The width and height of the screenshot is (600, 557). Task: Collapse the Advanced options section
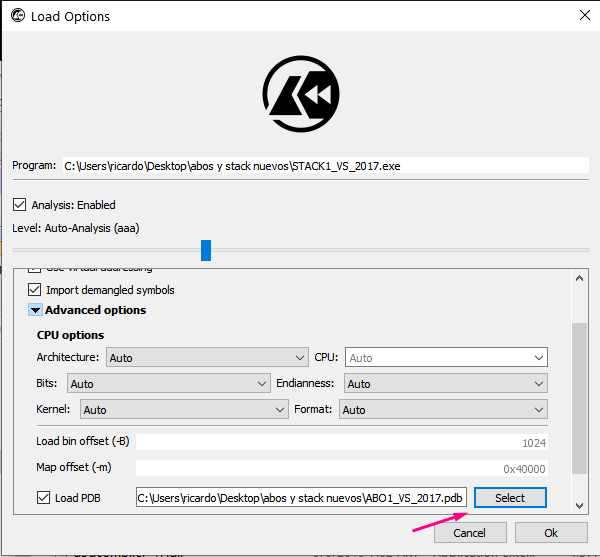35,310
